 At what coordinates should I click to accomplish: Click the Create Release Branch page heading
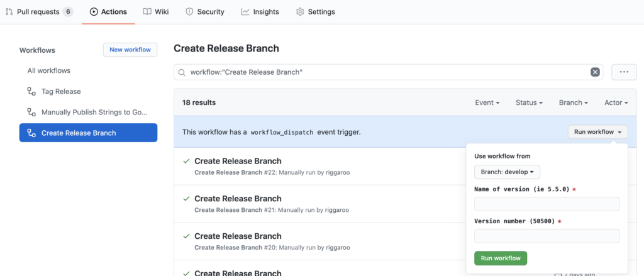tap(226, 48)
